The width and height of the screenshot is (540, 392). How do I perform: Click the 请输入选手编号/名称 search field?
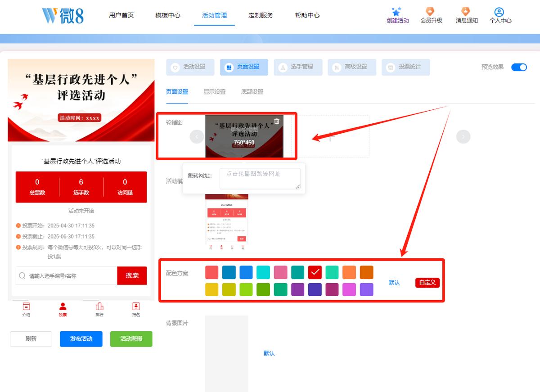click(67, 275)
